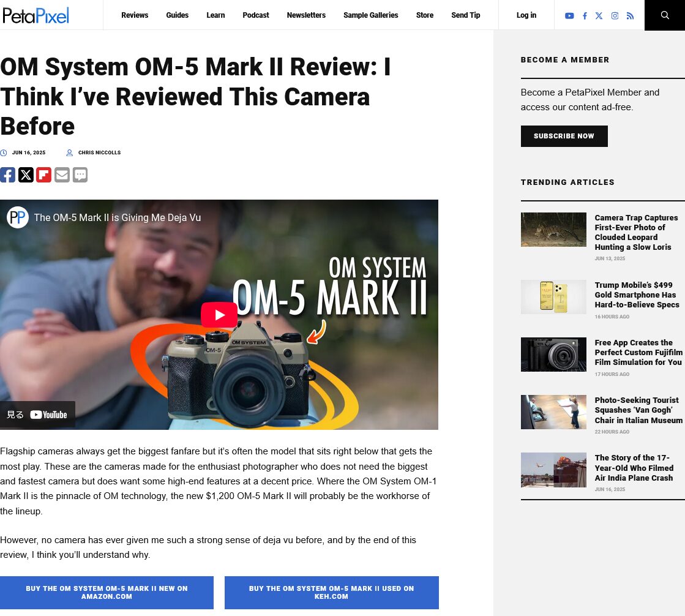Open the Guides menu

(x=178, y=15)
